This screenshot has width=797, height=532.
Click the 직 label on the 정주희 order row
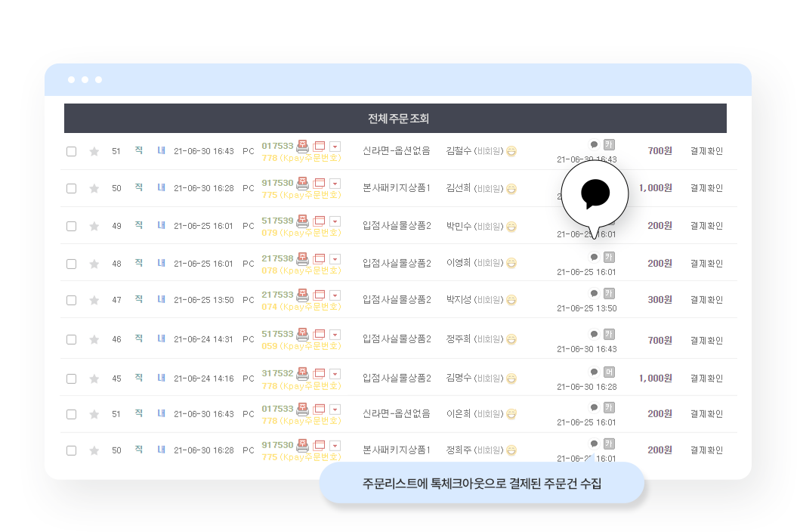tap(139, 339)
